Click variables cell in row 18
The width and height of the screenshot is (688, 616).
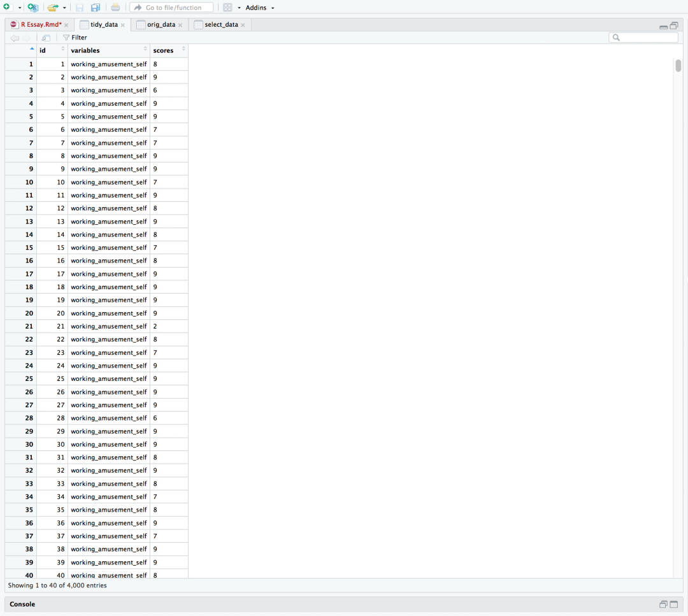tap(109, 287)
